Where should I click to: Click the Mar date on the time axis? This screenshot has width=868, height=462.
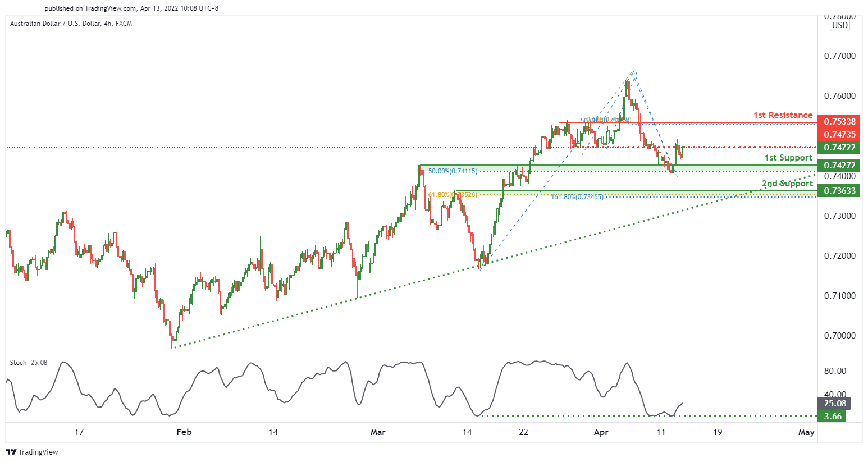[x=378, y=432]
